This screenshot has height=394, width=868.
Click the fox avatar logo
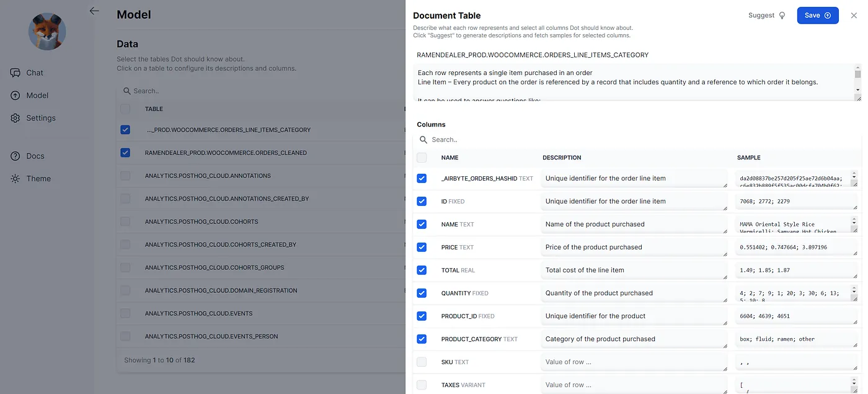click(x=46, y=31)
